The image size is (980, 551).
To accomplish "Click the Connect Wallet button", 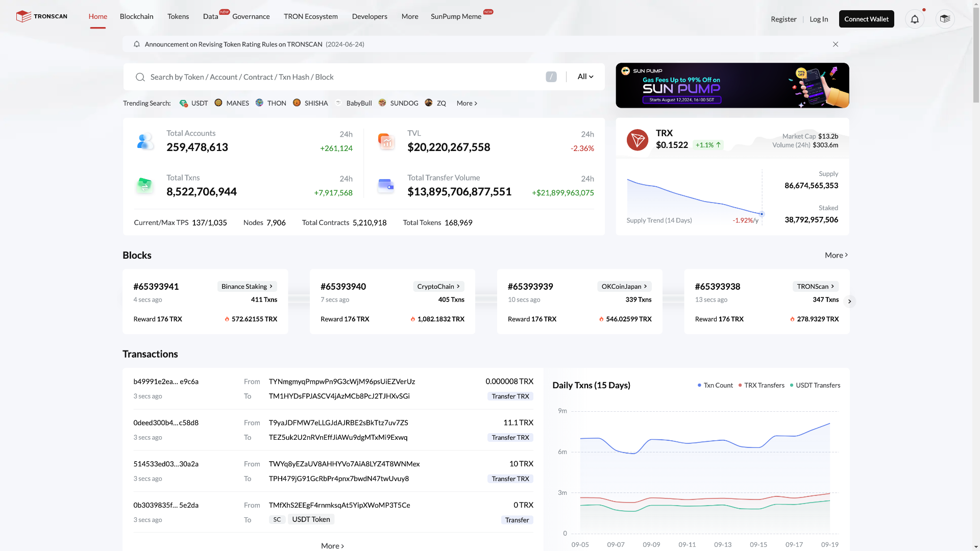I will (866, 19).
